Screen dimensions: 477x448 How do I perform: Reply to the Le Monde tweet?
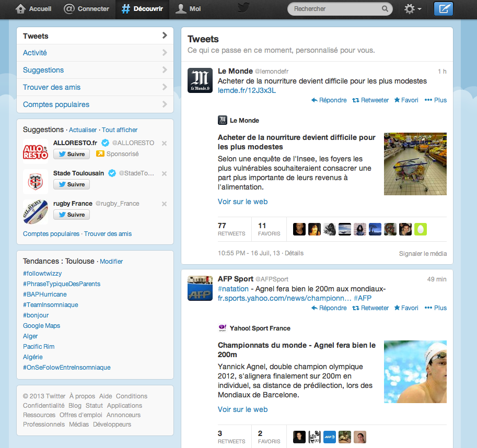pyautogui.click(x=329, y=100)
